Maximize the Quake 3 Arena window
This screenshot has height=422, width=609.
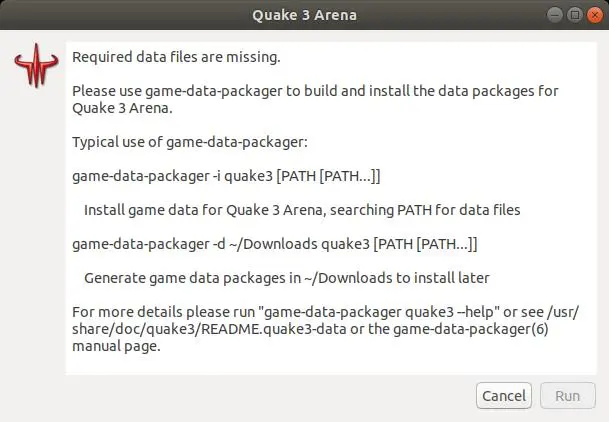pos(576,15)
